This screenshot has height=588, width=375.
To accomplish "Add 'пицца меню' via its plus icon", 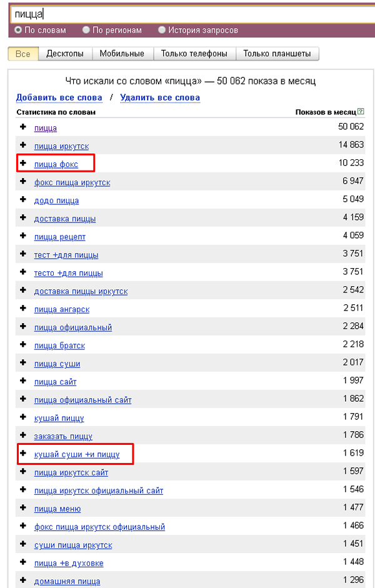I will coord(23,508).
